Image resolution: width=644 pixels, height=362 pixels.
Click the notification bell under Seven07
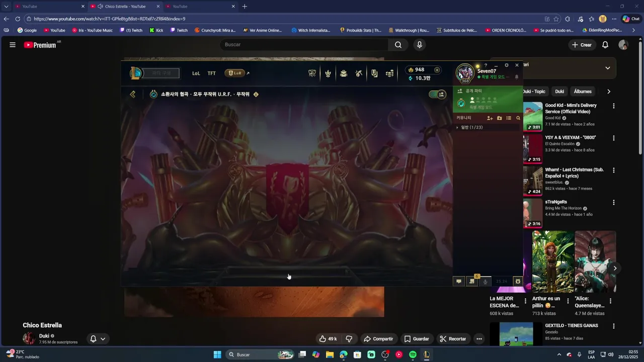click(x=516, y=77)
